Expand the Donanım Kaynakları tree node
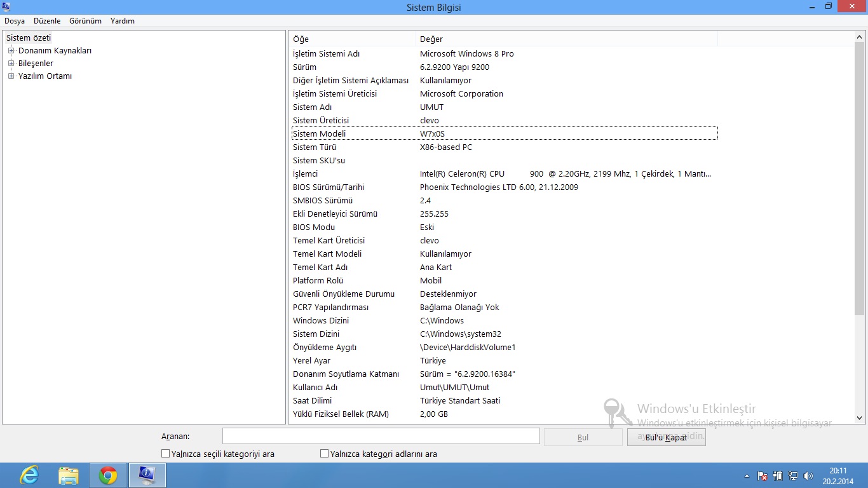Screen dimensions: 868x488 coord(11,51)
